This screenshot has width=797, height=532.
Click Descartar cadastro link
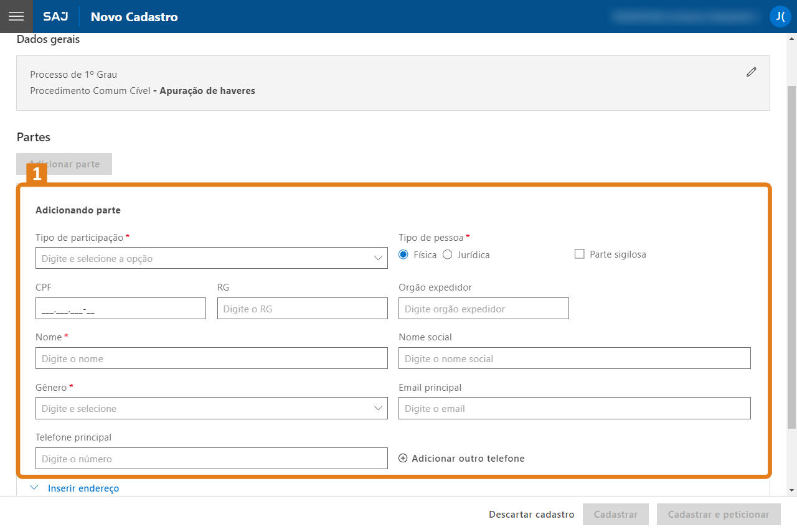coord(531,515)
